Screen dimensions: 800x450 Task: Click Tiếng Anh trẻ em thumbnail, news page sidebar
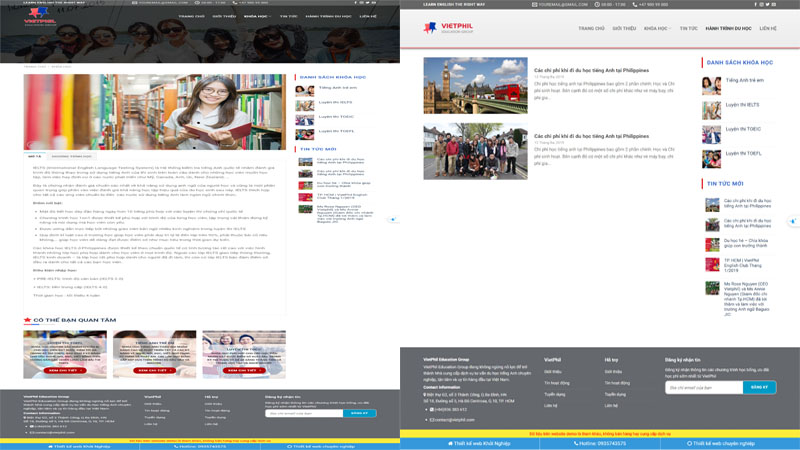pyautogui.click(x=711, y=86)
